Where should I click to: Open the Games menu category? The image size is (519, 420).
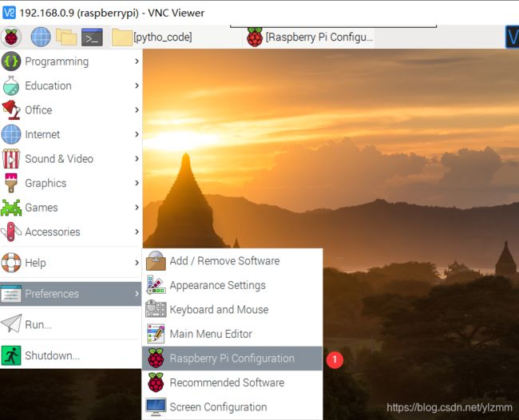click(x=71, y=208)
